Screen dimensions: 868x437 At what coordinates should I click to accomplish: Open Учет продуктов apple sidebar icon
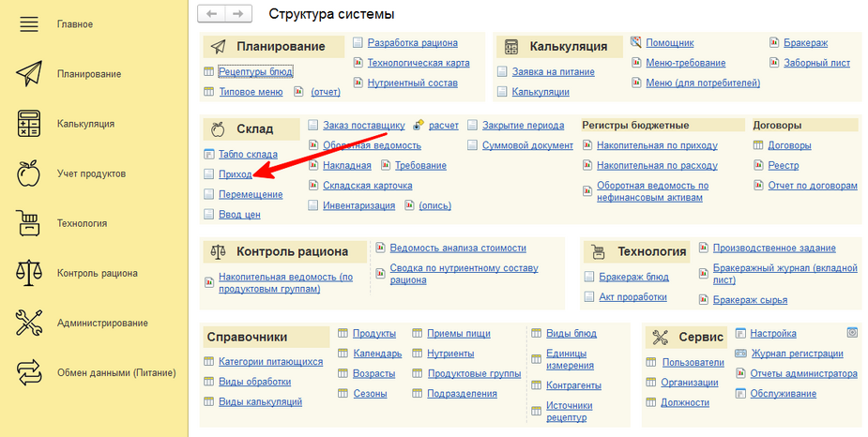click(x=29, y=173)
